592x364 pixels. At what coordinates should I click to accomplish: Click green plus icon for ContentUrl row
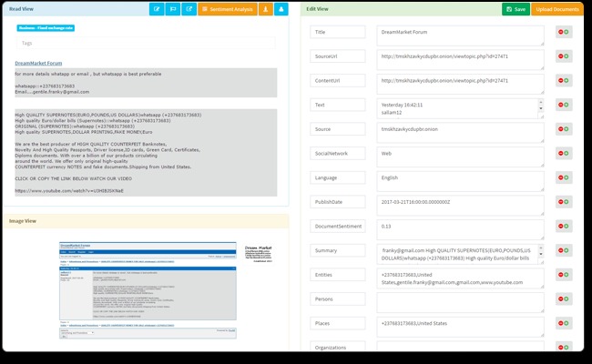(x=566, y=80)
